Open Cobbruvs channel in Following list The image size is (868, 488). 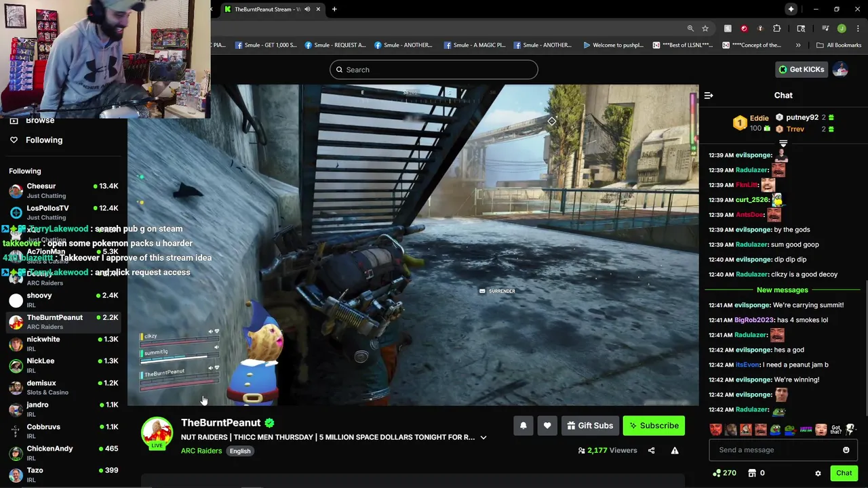click(x=64, y=431)
